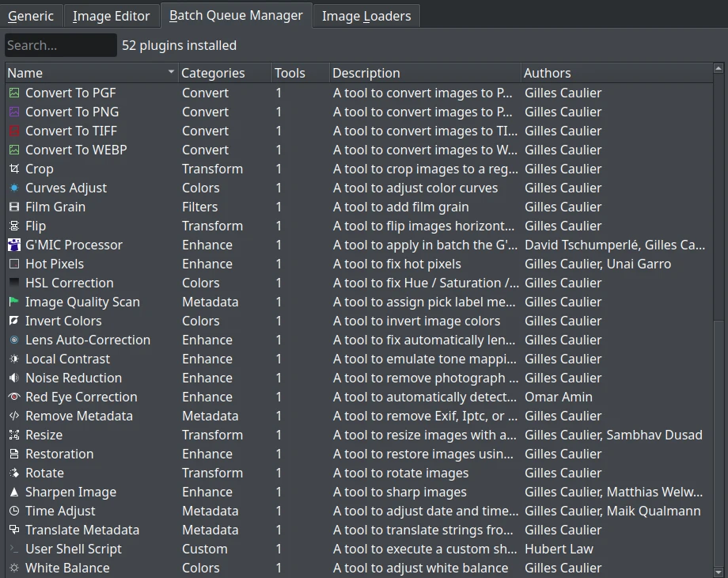Click the Film Grain icon
This screenshot has width=728, height=578.
coord(14,207)
